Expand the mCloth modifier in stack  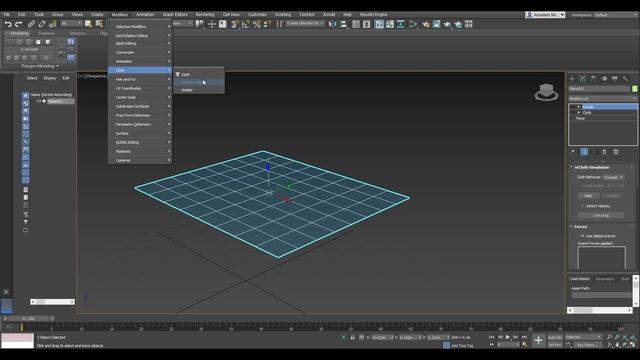pyautogui.click(x=578, y=107)
